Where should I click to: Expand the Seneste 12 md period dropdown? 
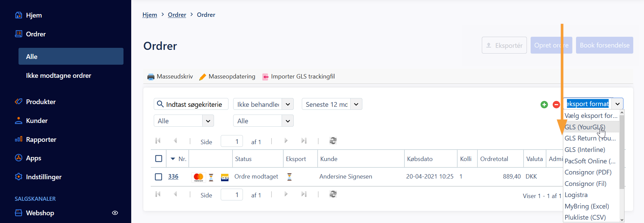click(356, 104)
